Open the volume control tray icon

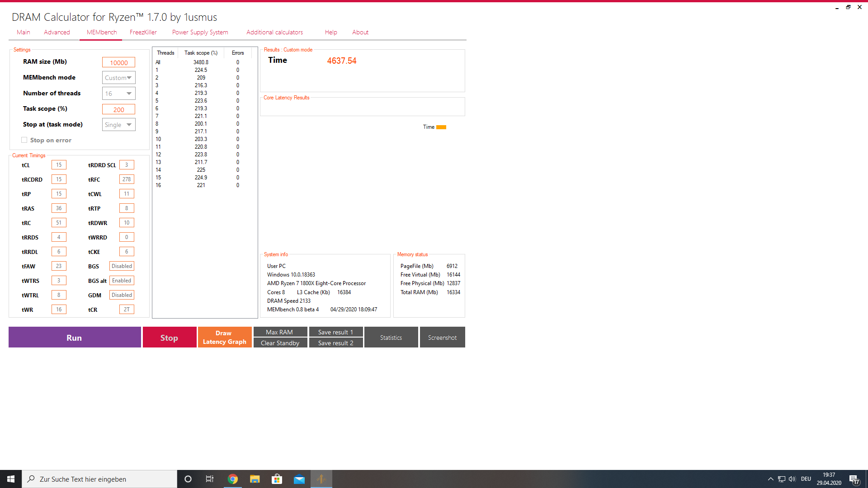[x=792, y=479]
